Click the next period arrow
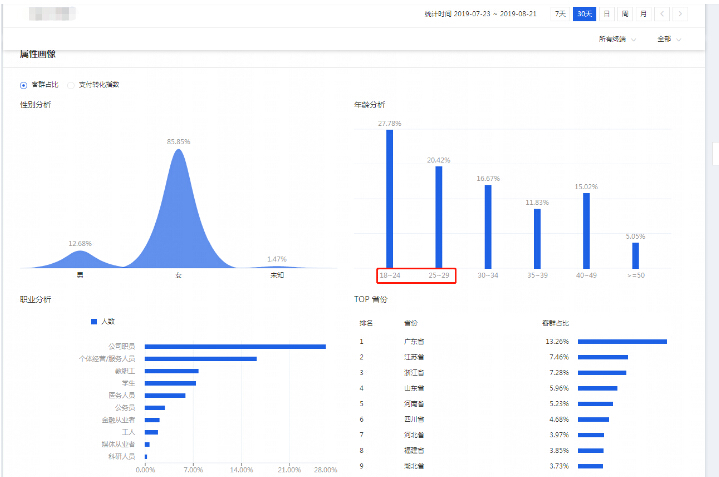This screenshot has height=477, width=719. (680, 14)
